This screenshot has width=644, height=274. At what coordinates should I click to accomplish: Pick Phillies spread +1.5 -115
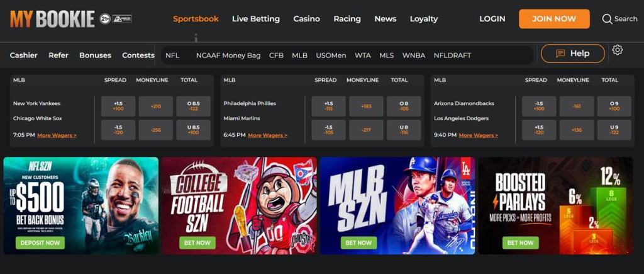(328, 106)
